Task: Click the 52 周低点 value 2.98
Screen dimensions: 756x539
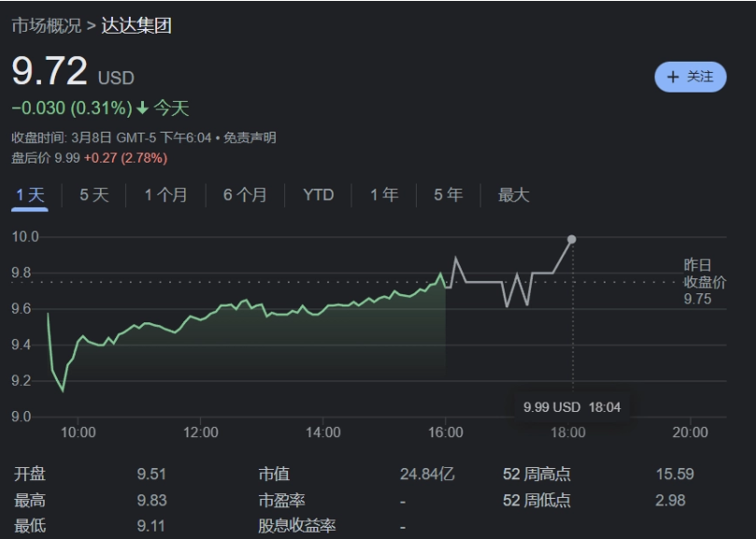Action: point(670,501)
